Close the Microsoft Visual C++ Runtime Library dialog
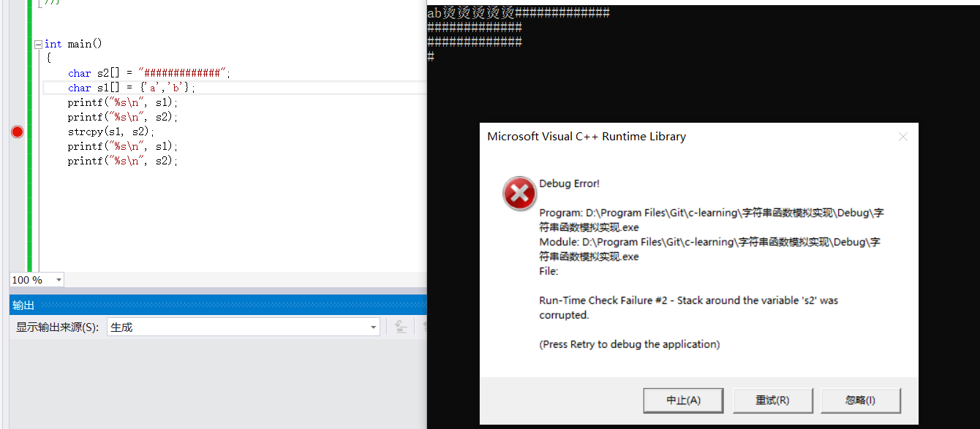The width and height of the screenshot is (980, 429). pos(902,137)
